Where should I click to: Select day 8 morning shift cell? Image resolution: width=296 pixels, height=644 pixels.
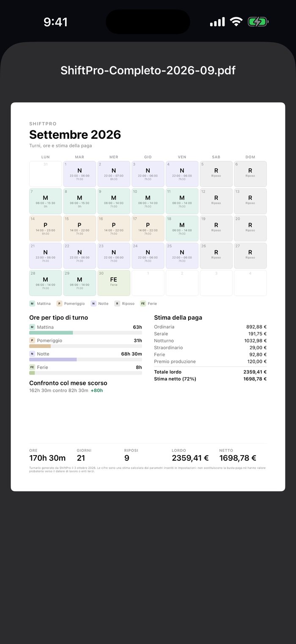[79, 201]
